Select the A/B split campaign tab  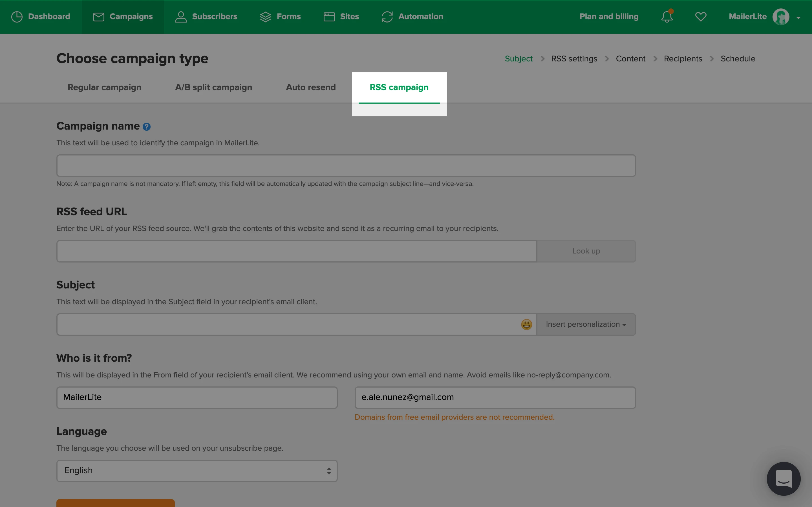pyautogui.click(x=213, y=87)
